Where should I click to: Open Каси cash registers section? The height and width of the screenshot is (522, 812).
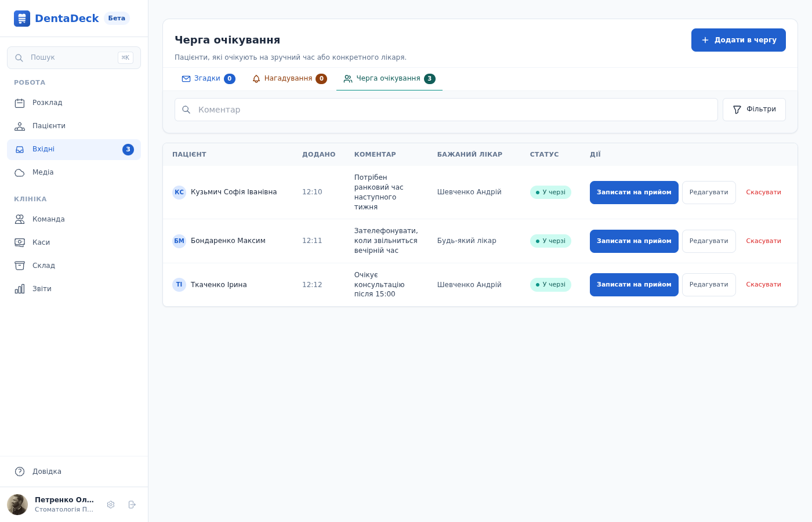pos(74,242)
